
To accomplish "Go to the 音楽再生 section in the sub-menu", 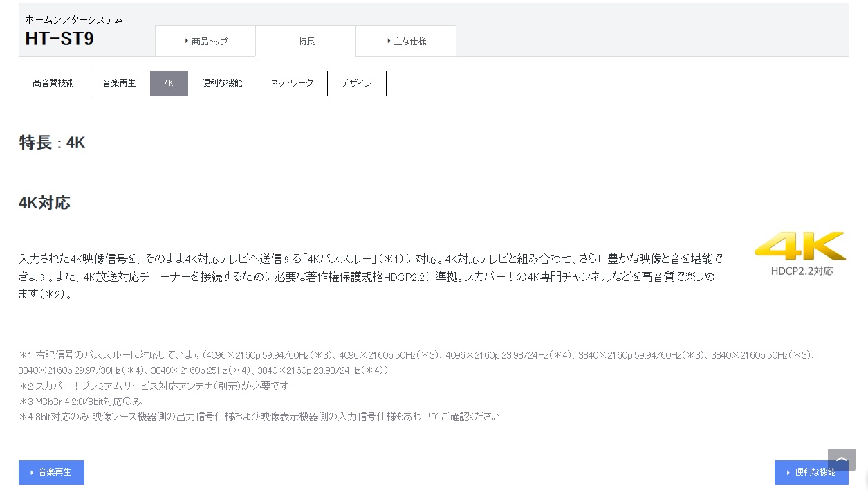I will point(119,83).
